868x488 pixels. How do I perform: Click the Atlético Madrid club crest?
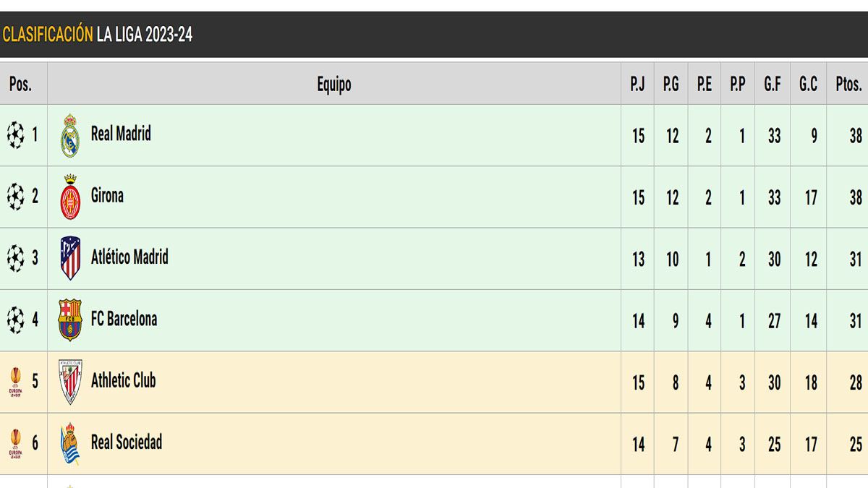(x=70, y=258)
